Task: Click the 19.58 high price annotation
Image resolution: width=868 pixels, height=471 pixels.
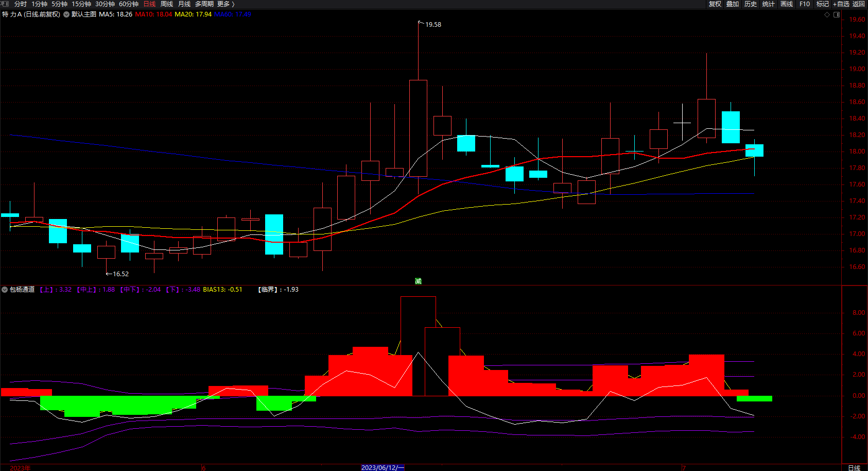Action: [x=433, y=24]
